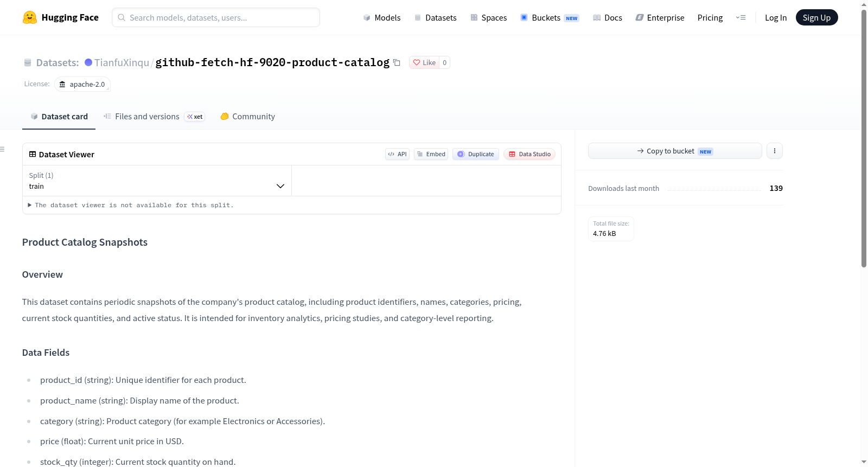868x467 pixels.
Task: Click the Duplicate button
Action: pyautogui.click(x=476, y=154)
